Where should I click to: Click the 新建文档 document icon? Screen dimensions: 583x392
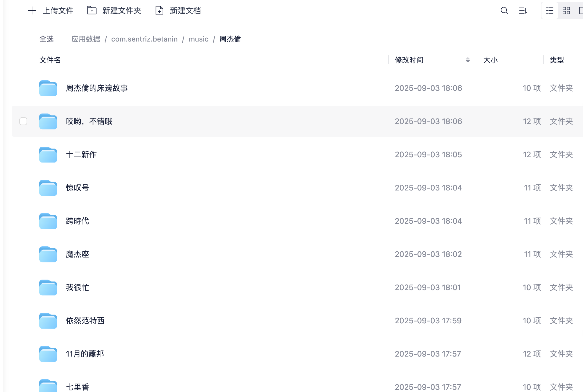point(159,11)
